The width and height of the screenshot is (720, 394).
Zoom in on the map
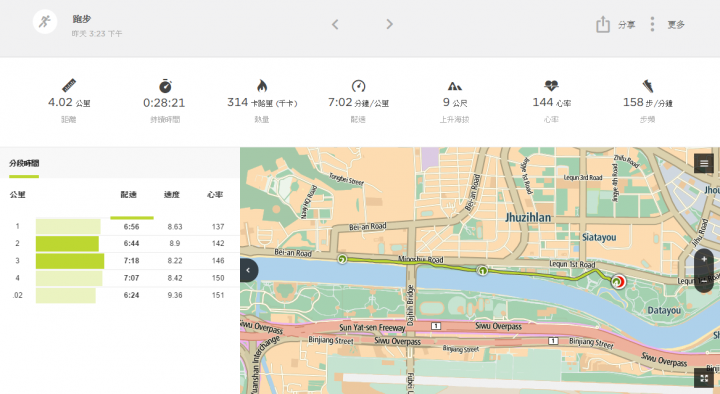(703, 259)
